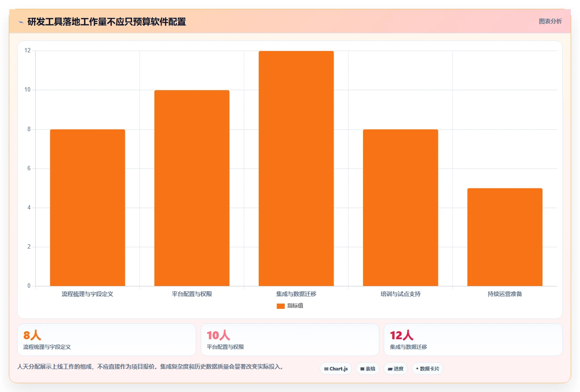
Task: Click x-axis label 流程梳理与字段定义
Action: 88,294
